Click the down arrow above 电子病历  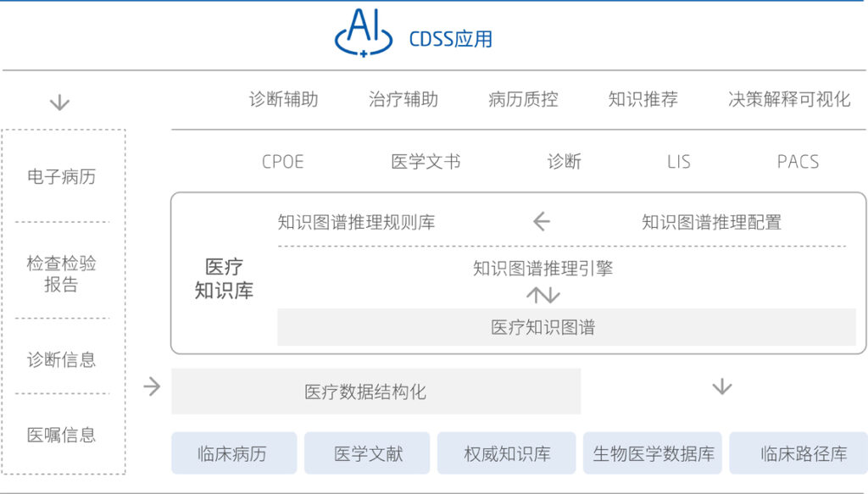point(59,103)
